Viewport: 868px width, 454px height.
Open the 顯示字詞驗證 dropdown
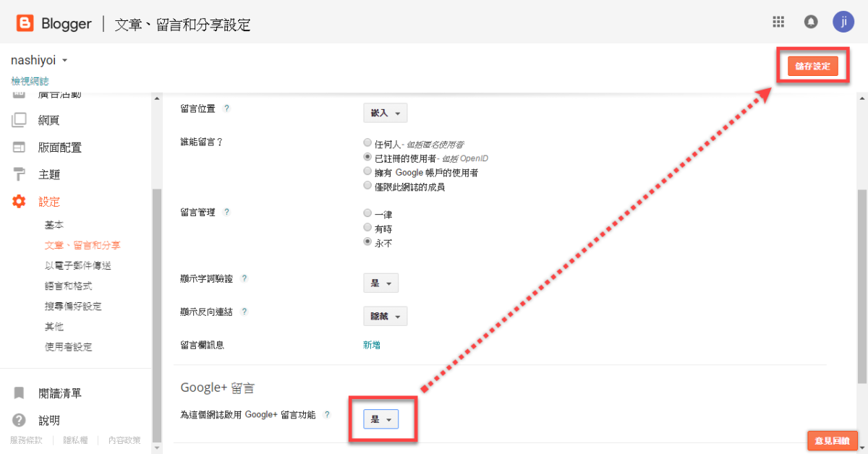[x=380, y=283]
